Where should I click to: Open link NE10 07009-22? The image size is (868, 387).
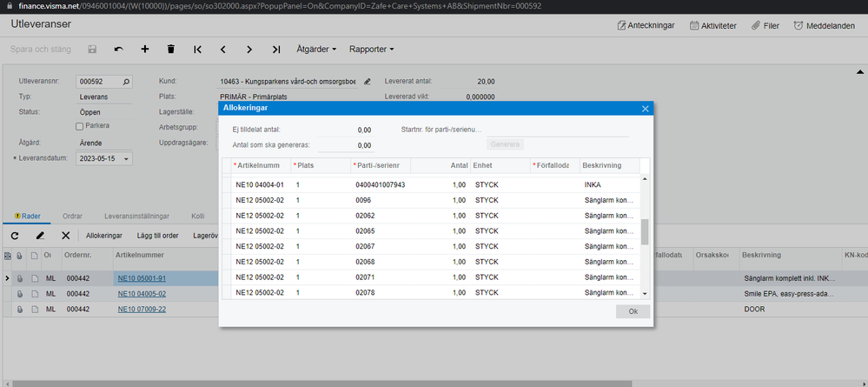(142, 310)
